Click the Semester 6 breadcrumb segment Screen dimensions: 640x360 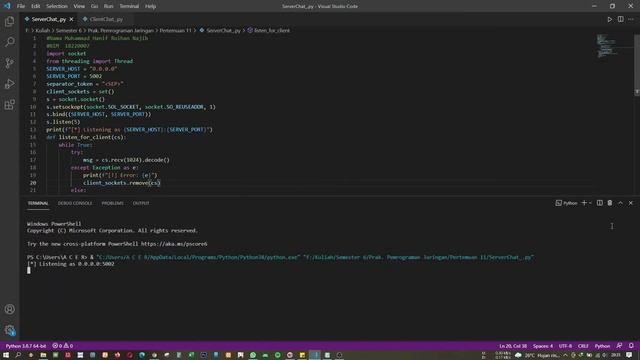(x=69, y=31)
